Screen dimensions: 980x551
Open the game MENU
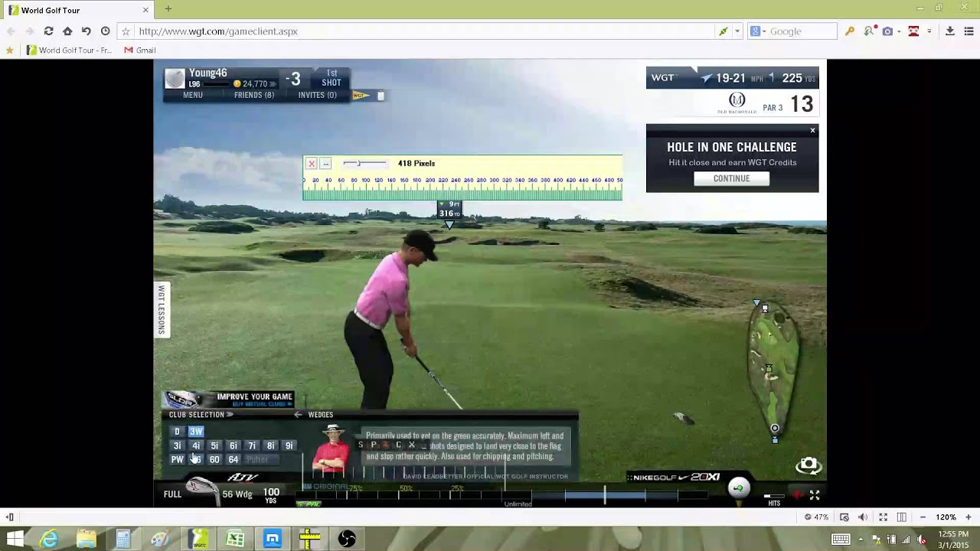(193, 95)
